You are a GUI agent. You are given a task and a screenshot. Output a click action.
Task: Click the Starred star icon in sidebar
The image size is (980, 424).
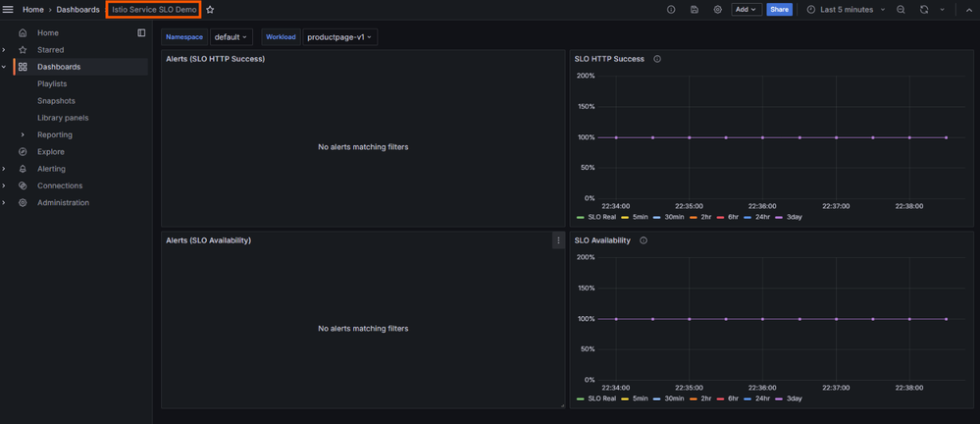[23, 49]
